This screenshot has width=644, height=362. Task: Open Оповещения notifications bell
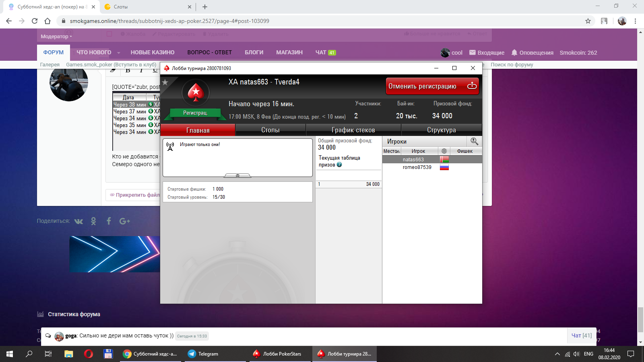[x=532, y=53]
